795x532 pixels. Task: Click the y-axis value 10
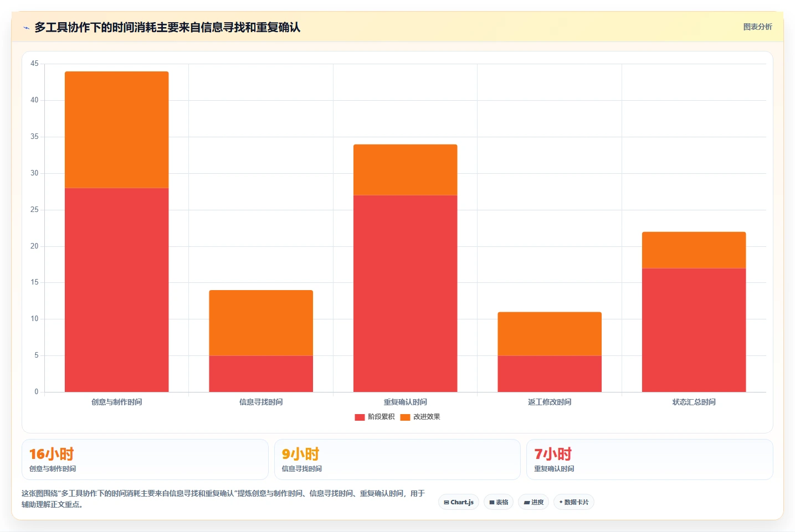coord(34,319)
